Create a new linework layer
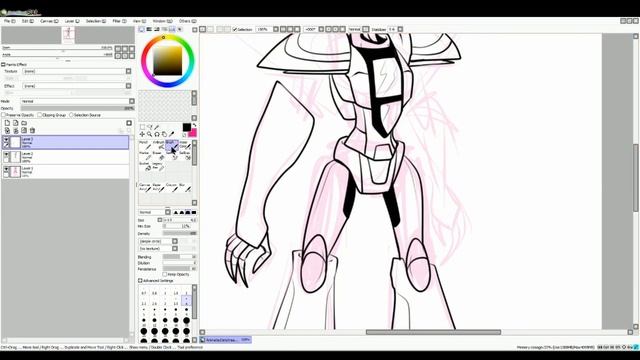Screen dimensions: 640x360 click(x=16, y=123)
